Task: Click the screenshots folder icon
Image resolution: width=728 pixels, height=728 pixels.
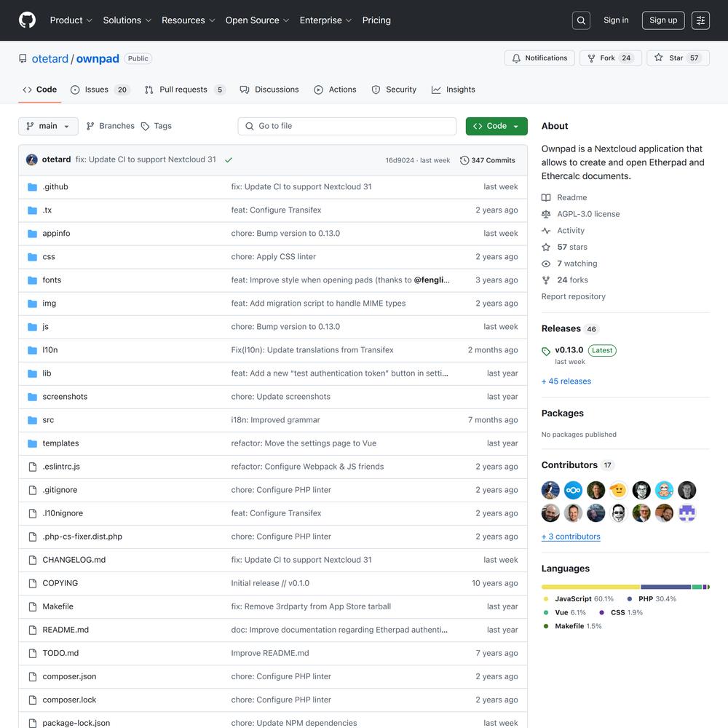Action: pos(32,397)
